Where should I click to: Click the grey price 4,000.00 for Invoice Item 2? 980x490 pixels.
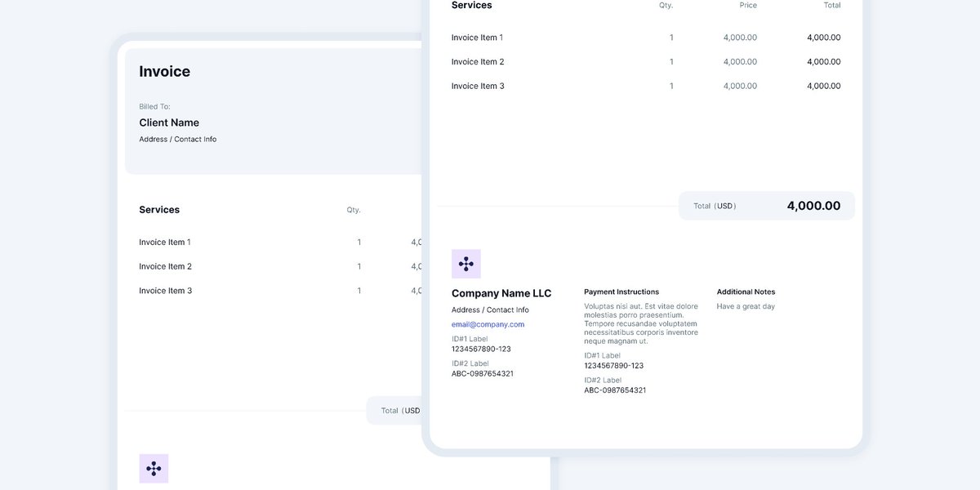(740, 62)
